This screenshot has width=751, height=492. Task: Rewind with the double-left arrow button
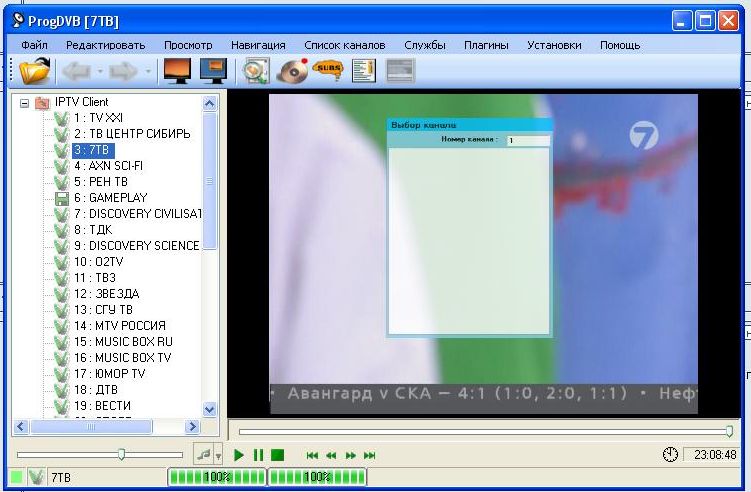331,456
